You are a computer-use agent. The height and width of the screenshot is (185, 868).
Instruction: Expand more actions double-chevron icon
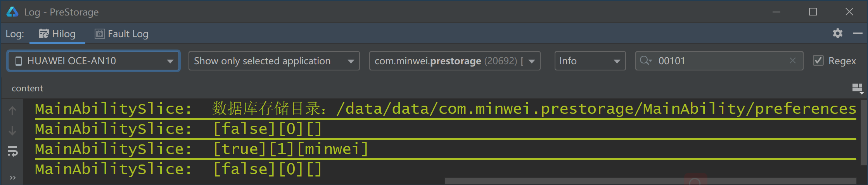(x=12, y=178)
